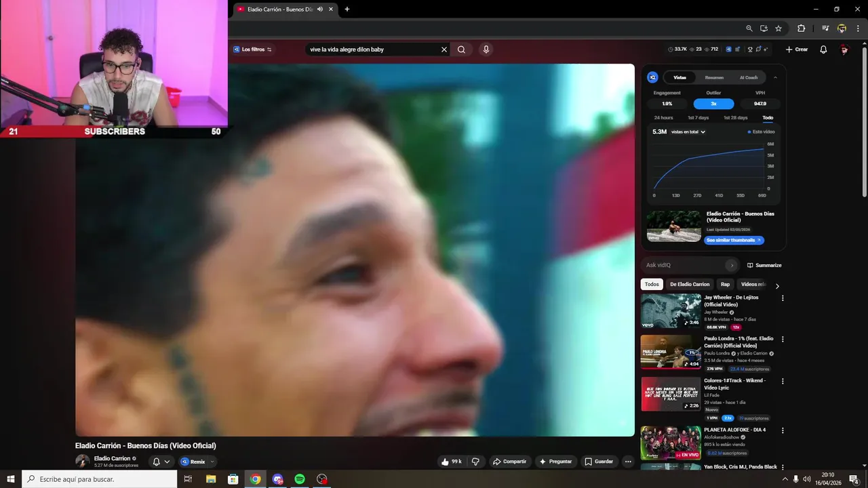Click the Eladio Carrion channel name link
Screen dimensions: 868x488
[x=112, y=459]
